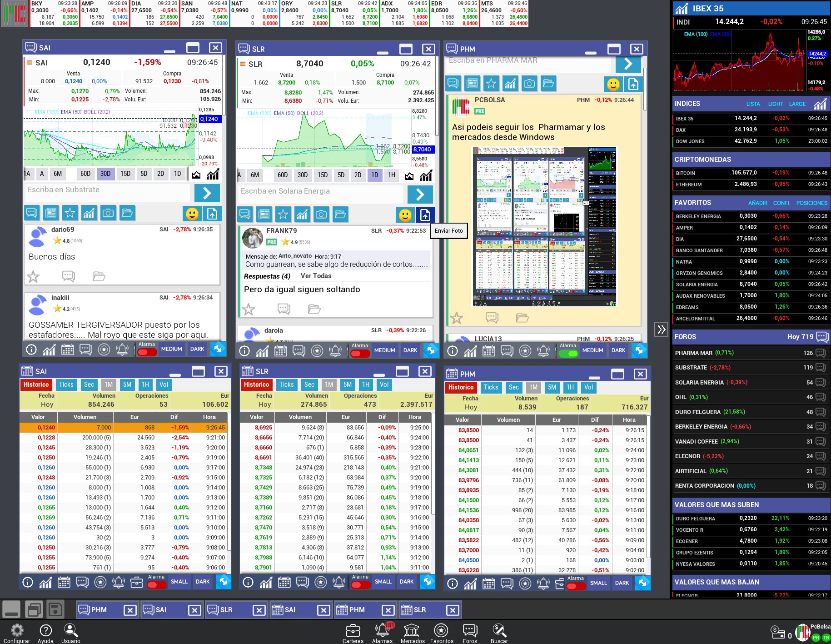Open shared screenshot thumbnail in PCBOLSA post

tap(545, 227)
